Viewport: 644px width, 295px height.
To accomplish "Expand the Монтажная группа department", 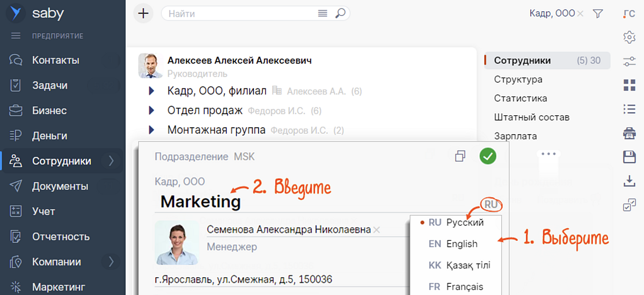I will click(152, 130).
